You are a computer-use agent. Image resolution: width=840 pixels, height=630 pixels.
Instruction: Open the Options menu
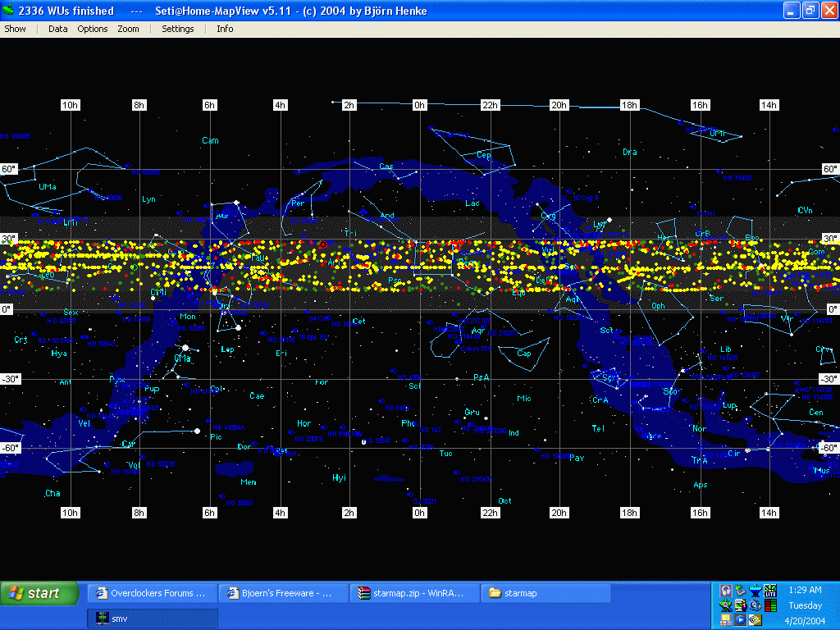[93, 29]
